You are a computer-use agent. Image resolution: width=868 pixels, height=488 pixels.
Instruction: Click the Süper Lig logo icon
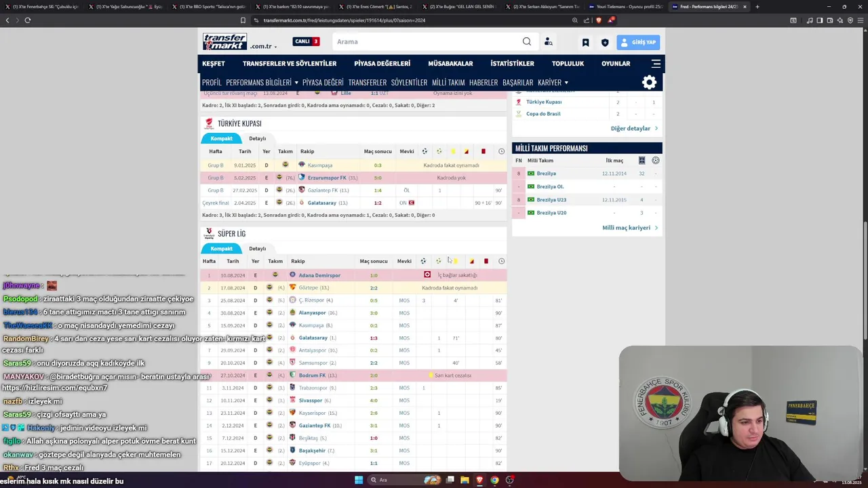point(209,233)
